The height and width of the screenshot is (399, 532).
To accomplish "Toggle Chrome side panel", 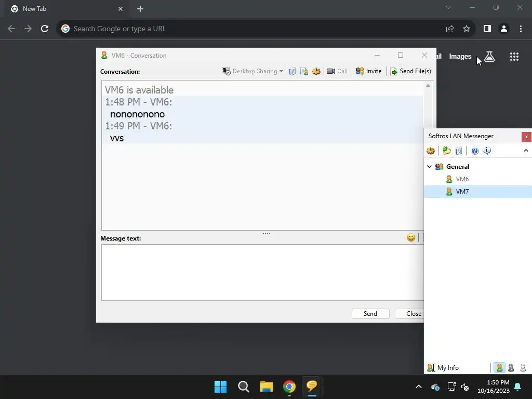I will pyautogui.click(x=487, y=29).
